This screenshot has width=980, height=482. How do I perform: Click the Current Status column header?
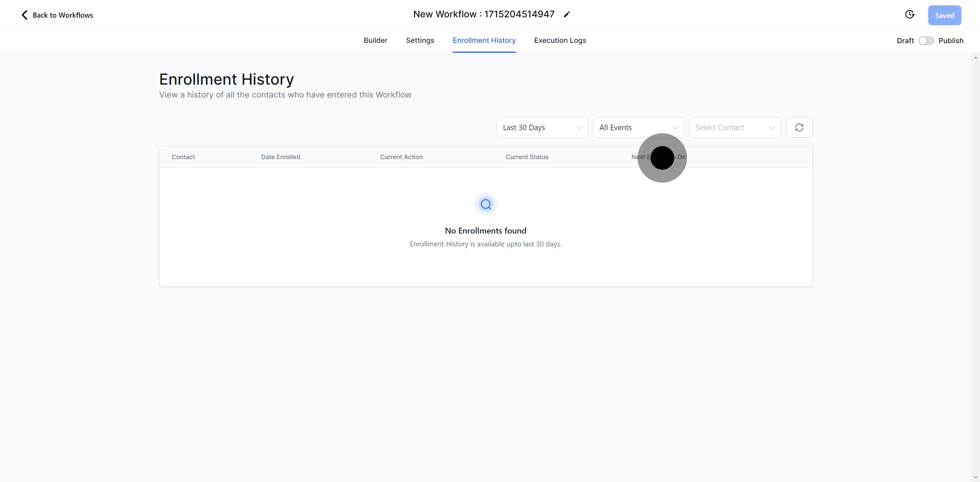[526, 157]
